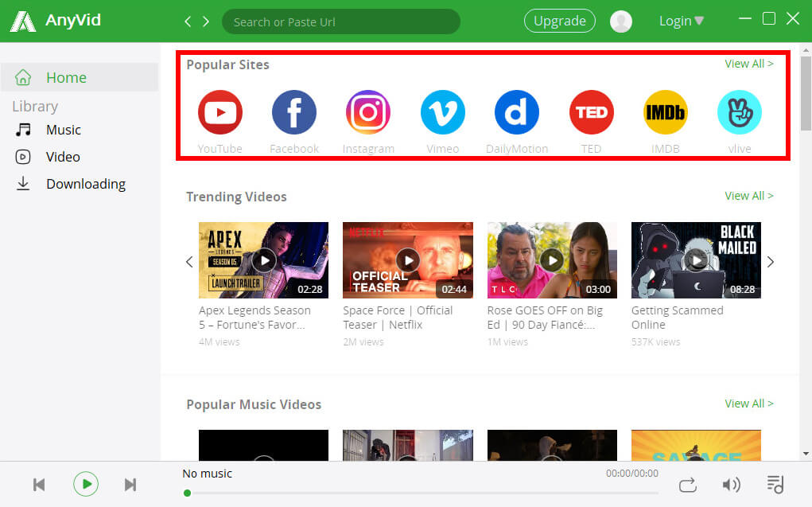Maximize the AnyVid window
The width and height of the screenshot is (812, 507).
point(769,18)
